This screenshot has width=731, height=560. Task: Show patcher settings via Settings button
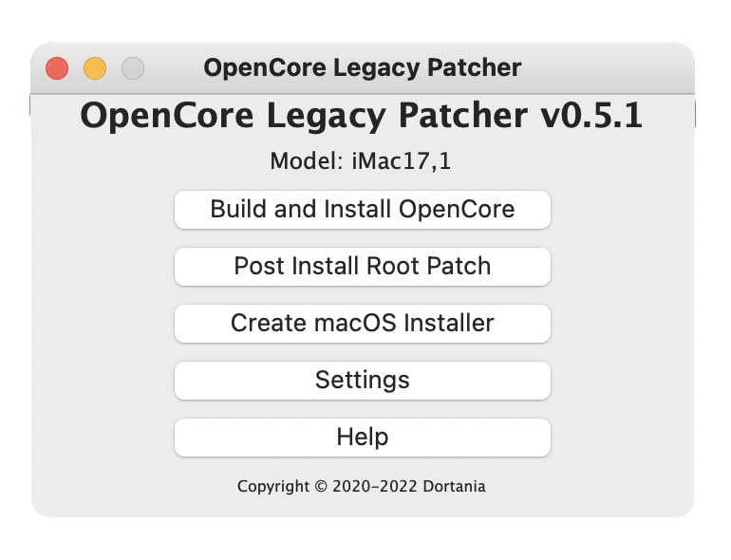pyautogui.click(x=363, y=380)
